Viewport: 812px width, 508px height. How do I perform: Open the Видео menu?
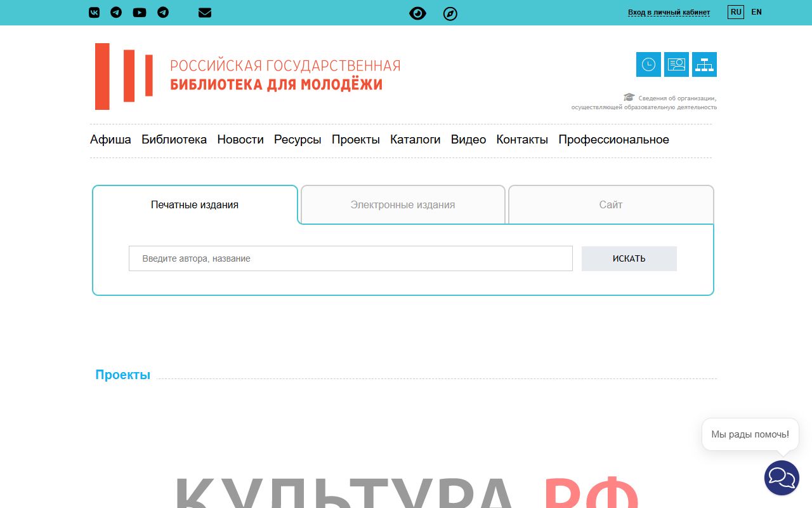468,140
